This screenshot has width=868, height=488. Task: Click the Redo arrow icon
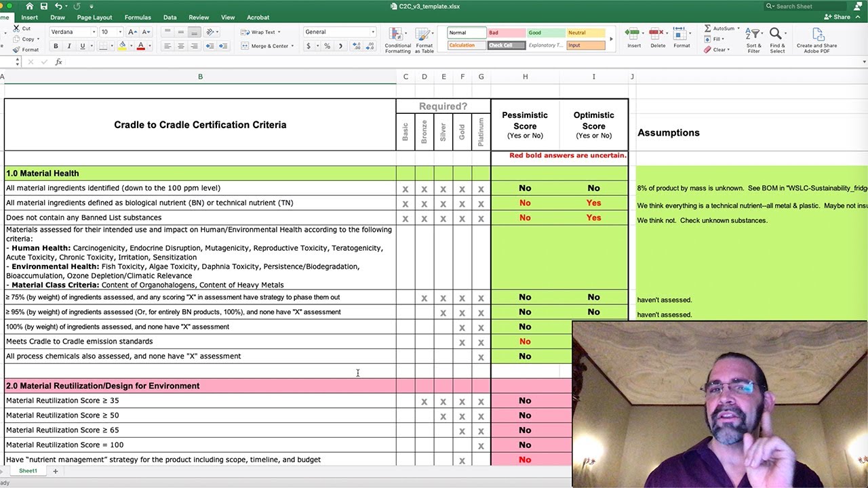(77, 6)
